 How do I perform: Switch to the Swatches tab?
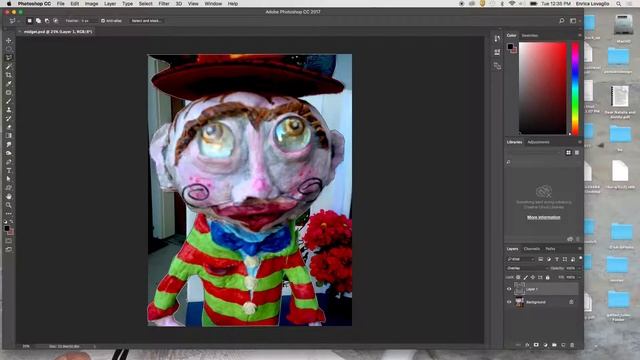[530, 36]
